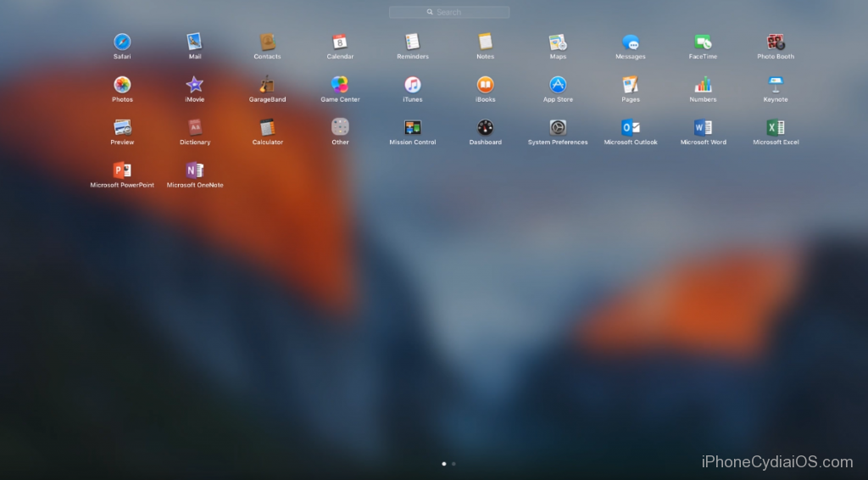Open System Preferences
The width and height of the screenshot is (868, 480).
tap(558, 127)
